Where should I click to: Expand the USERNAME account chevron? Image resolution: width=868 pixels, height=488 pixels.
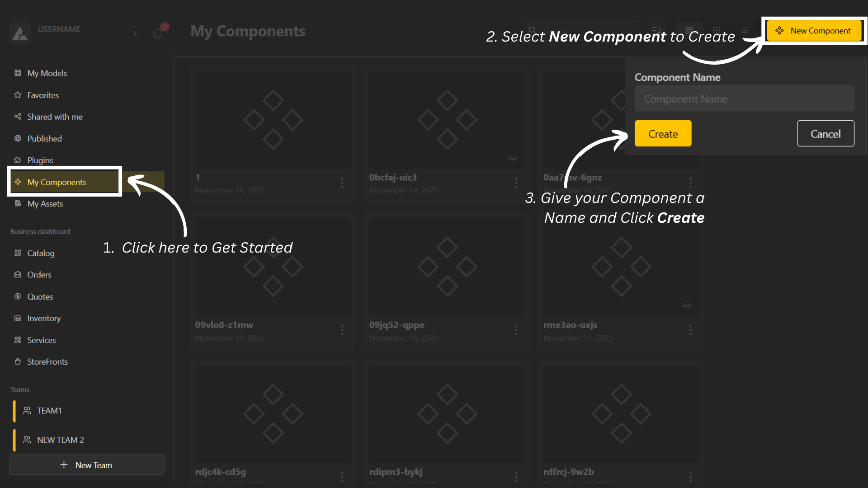coord(135,33)
